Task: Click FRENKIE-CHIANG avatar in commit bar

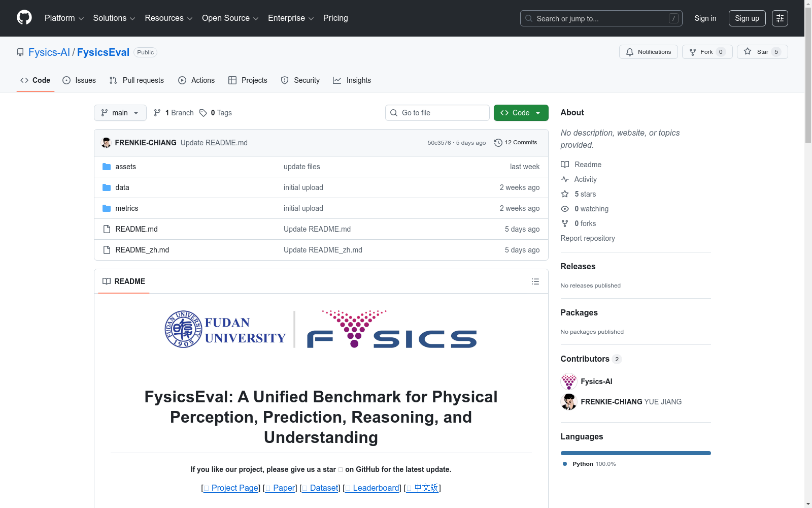Action: 106,143
